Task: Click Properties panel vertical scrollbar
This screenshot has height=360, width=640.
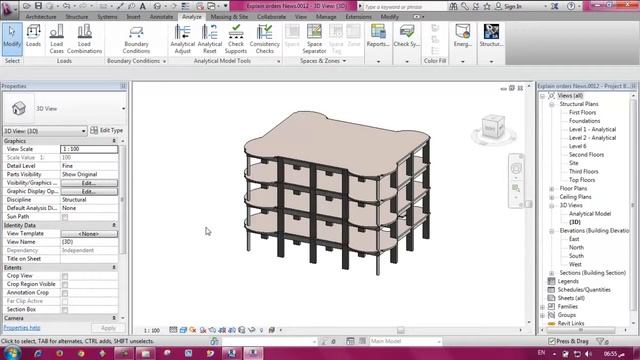Action: 122,200
